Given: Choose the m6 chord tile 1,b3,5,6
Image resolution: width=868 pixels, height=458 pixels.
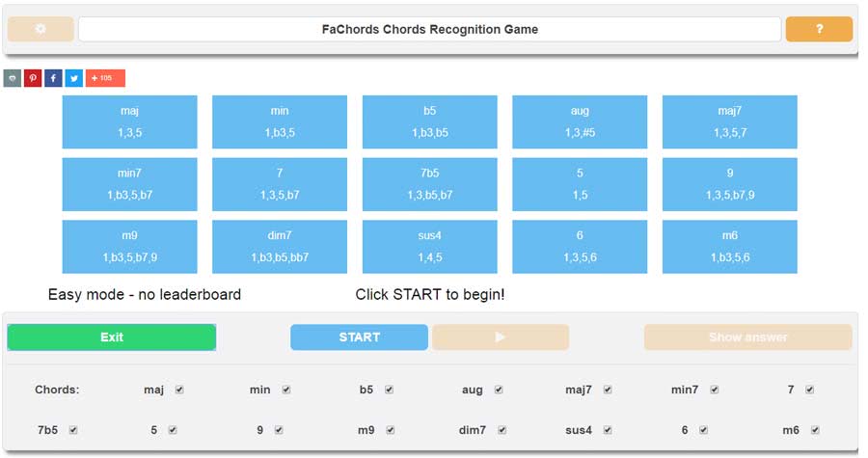Looking at the screenshot, I should 730,247.
